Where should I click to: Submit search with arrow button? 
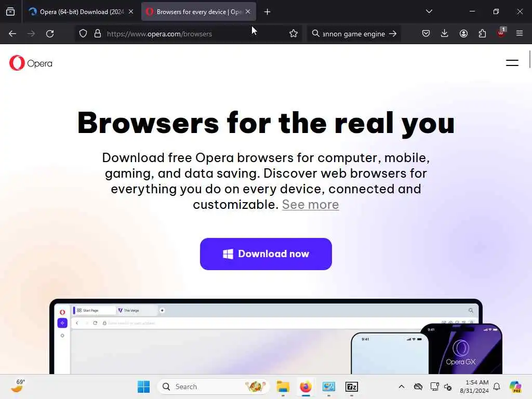tap(393, 34)
